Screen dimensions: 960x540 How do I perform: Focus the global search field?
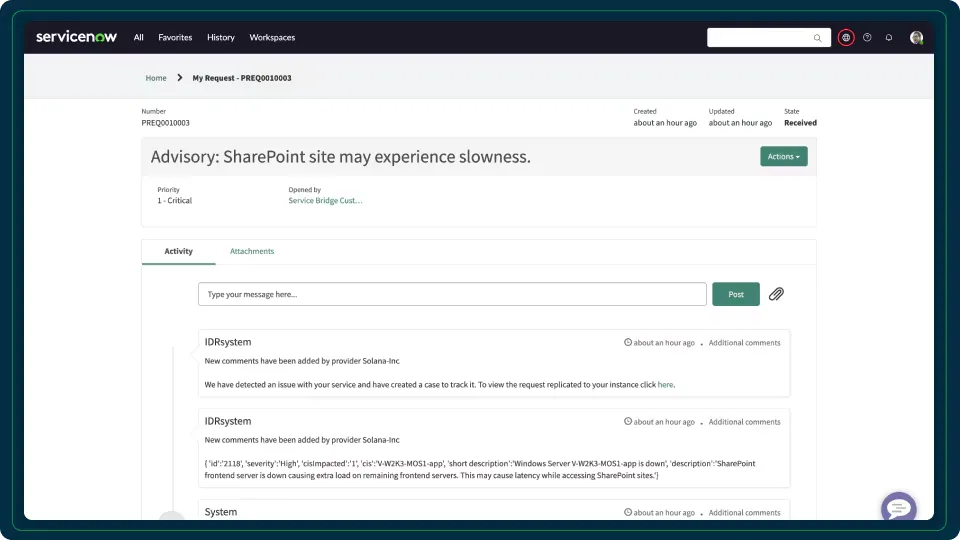(x=768, y=37)
